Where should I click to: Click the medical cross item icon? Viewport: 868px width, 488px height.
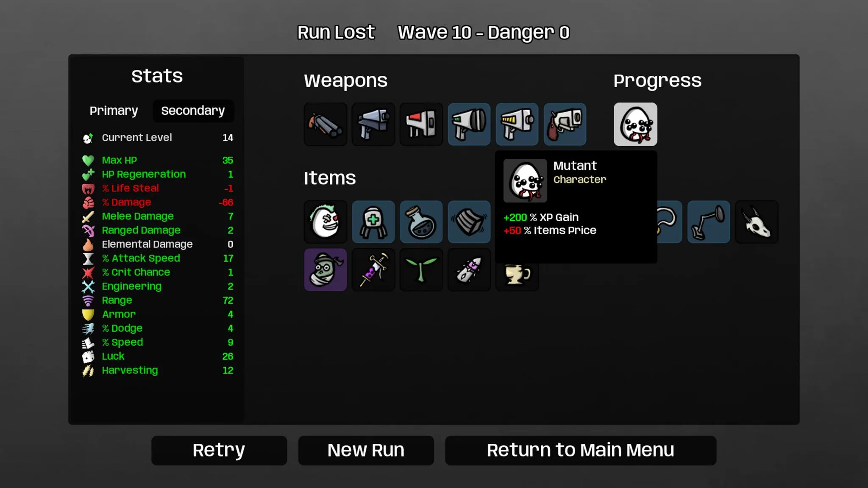pyautogui.click(x=373, y=222)
